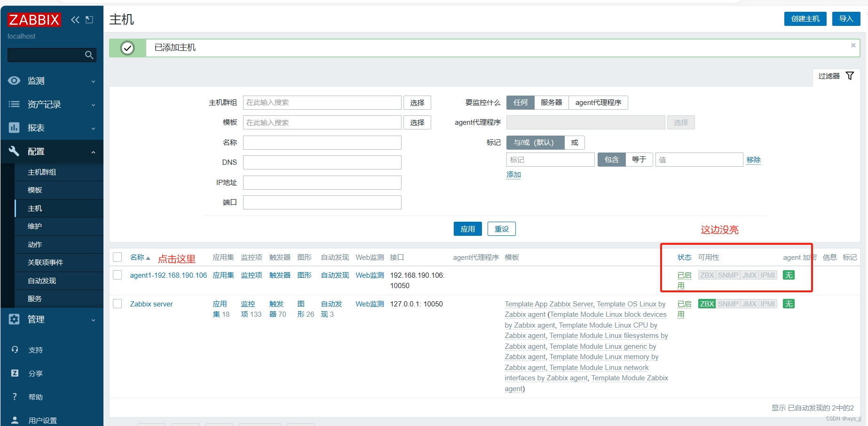Open 模板 in sidebar
The width and height of the screenshot is (868, 426).
(x=59, y=190)
